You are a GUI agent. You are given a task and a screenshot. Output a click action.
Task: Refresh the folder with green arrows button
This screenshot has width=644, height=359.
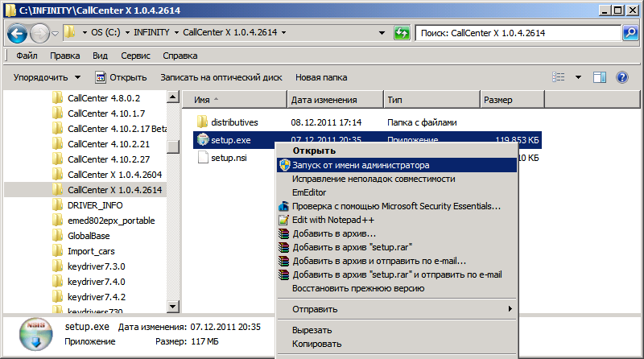[x=402, y=32]
